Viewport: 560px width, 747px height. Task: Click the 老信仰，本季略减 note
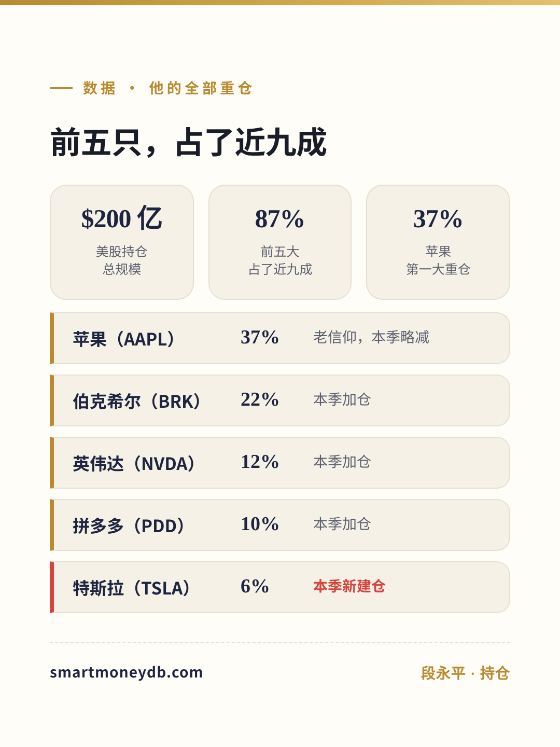371,337
